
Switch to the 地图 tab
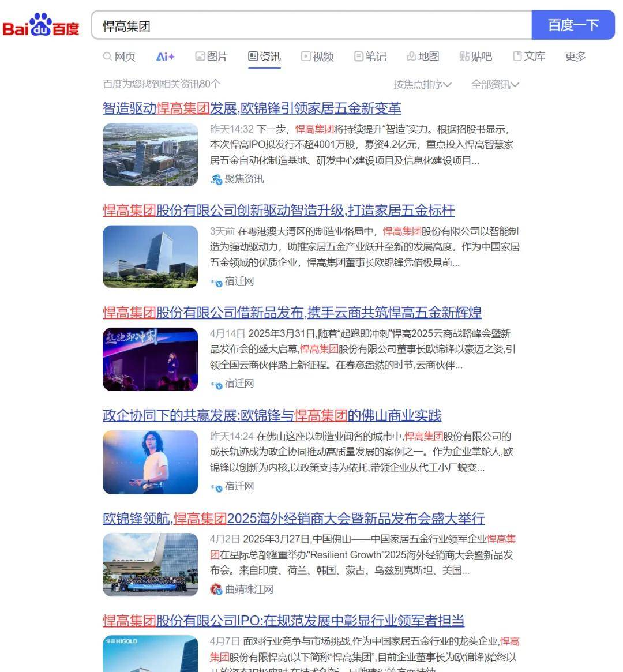click(423, 57)
